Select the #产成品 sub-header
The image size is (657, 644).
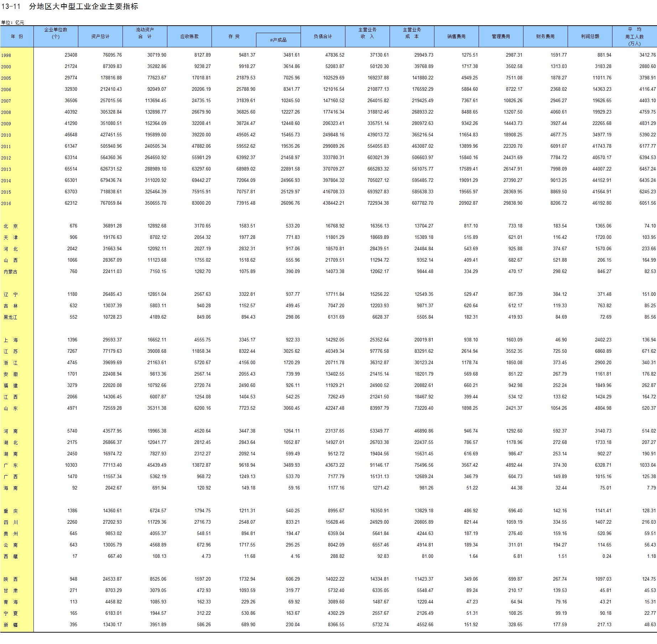tap(278, 40)
